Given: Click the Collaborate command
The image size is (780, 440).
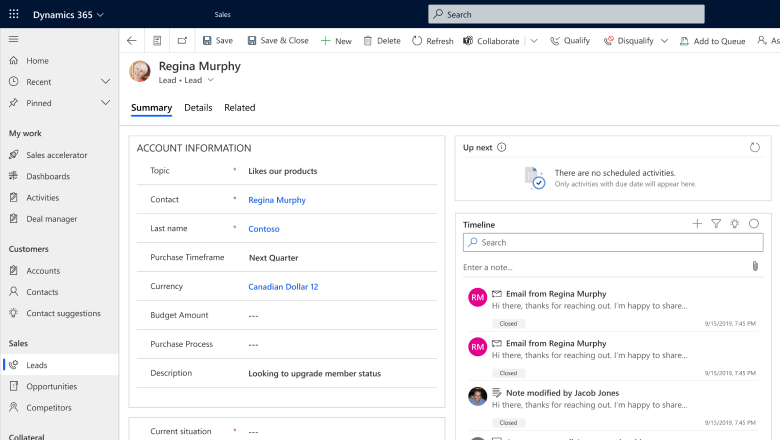Looking at the screenshot, I should pos(491,41).
